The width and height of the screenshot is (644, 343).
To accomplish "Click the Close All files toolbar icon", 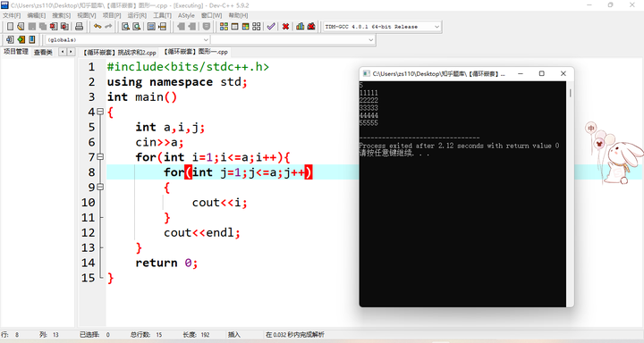I will point(64,26).
